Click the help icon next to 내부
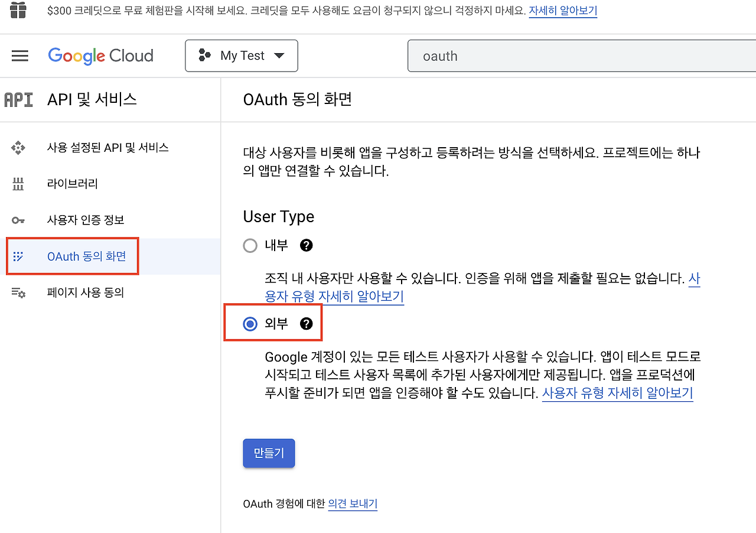 [306, 245]
